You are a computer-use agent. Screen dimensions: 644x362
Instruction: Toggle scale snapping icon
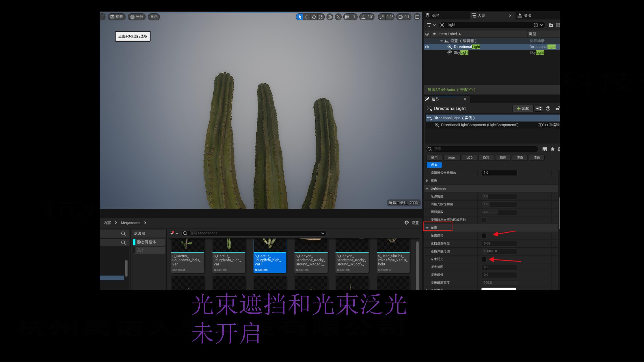(x=382, y=17)
